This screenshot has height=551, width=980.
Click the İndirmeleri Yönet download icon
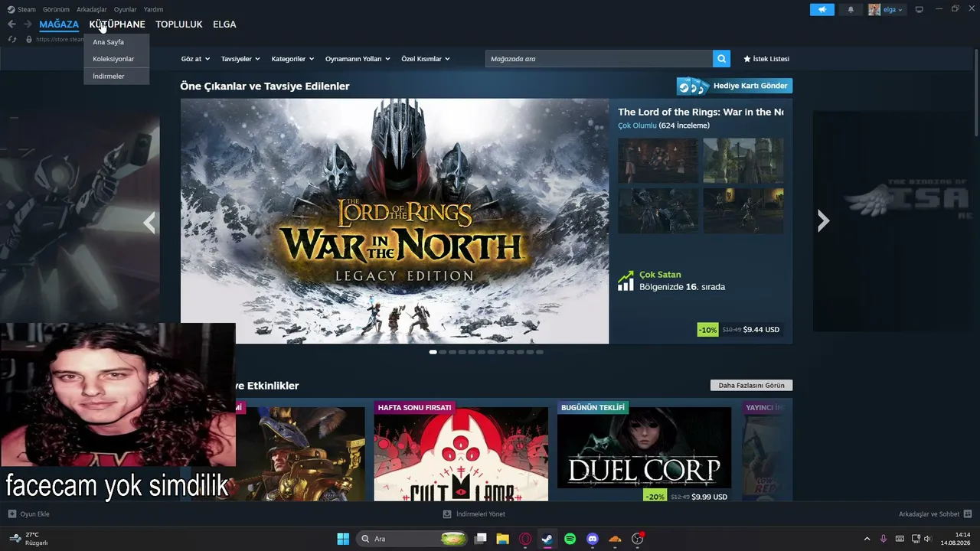[447, 514]
